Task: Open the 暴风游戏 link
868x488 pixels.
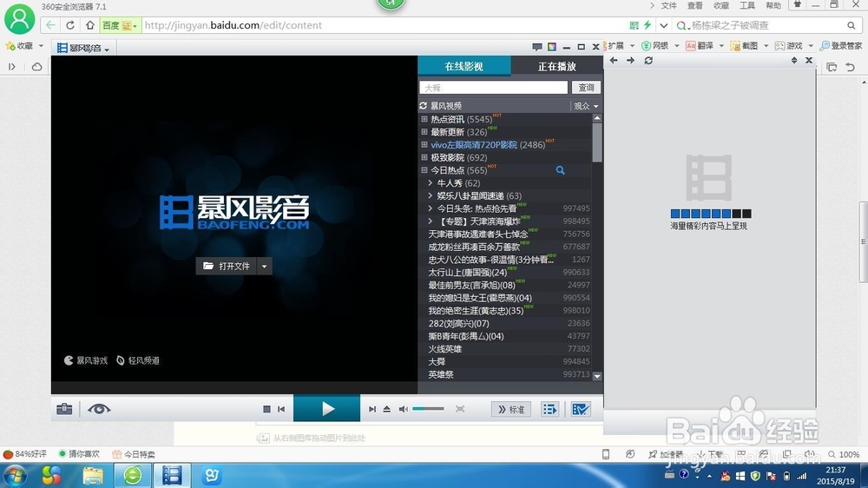Action: pyautogui.click(x=86, y=360)
